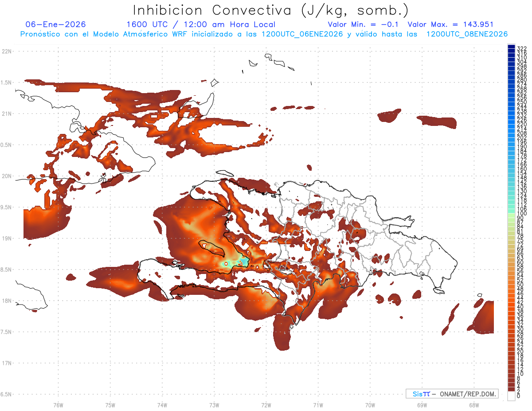Select the "68W" longitude label
The width and height of the screenshot is (532, 411).
[x=474, y=405]
